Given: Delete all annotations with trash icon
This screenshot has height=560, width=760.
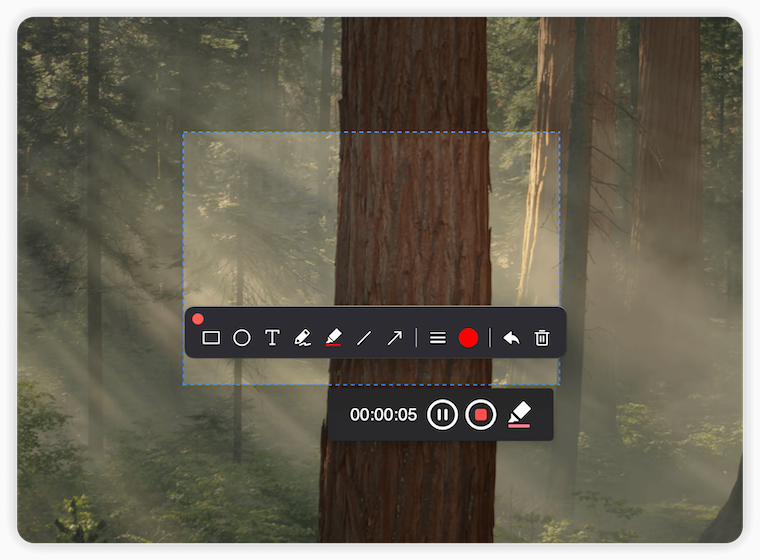Looking at the screenshot, I should point(542,338).
